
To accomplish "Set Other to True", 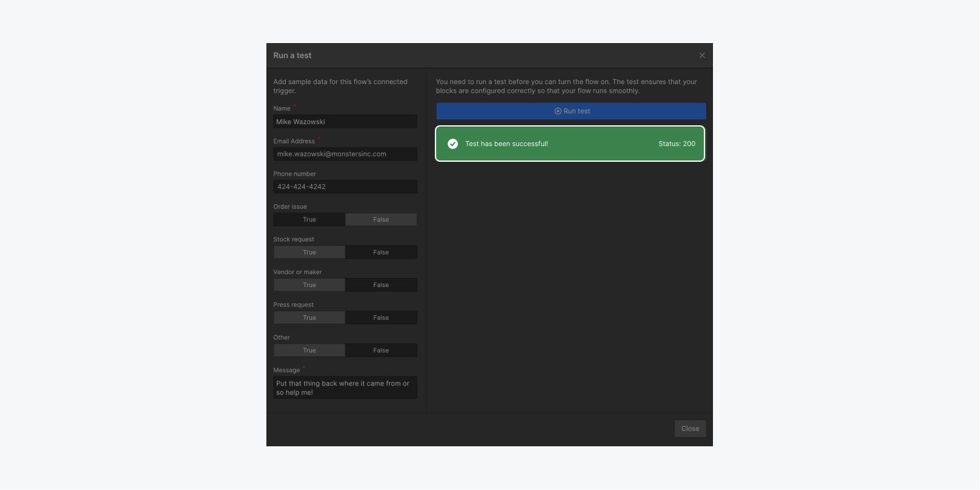I will click(309, 350).
